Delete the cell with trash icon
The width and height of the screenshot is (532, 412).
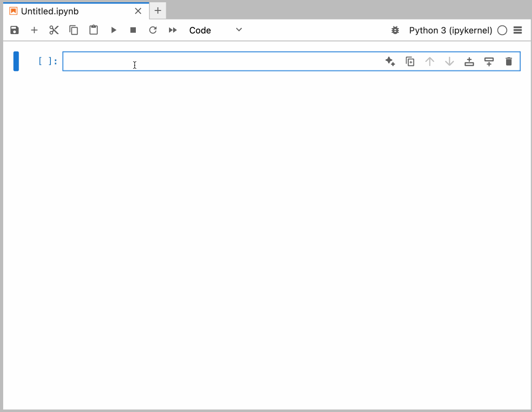(x=508, y=61)
